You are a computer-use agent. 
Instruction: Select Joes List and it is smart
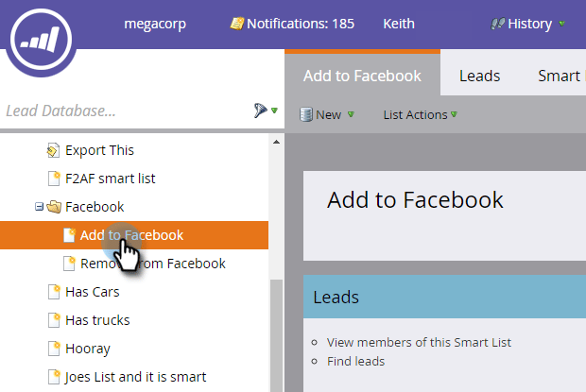pyautogui.click(x=135, y=377)
